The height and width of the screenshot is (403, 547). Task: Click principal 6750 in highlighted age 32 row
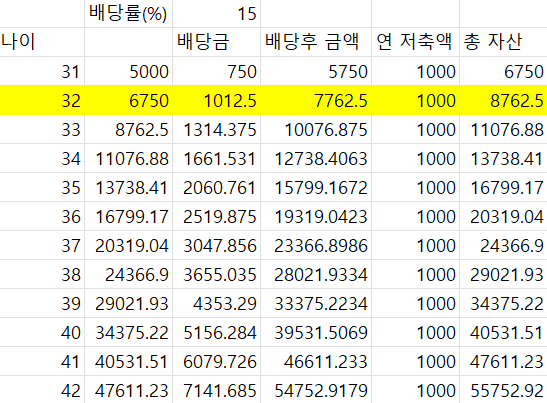point(128,100)
